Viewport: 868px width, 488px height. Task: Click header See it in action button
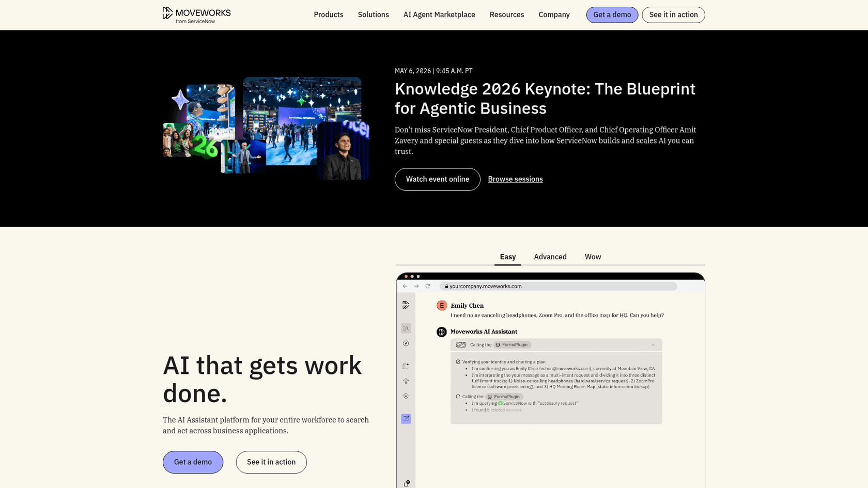(673, 15)
